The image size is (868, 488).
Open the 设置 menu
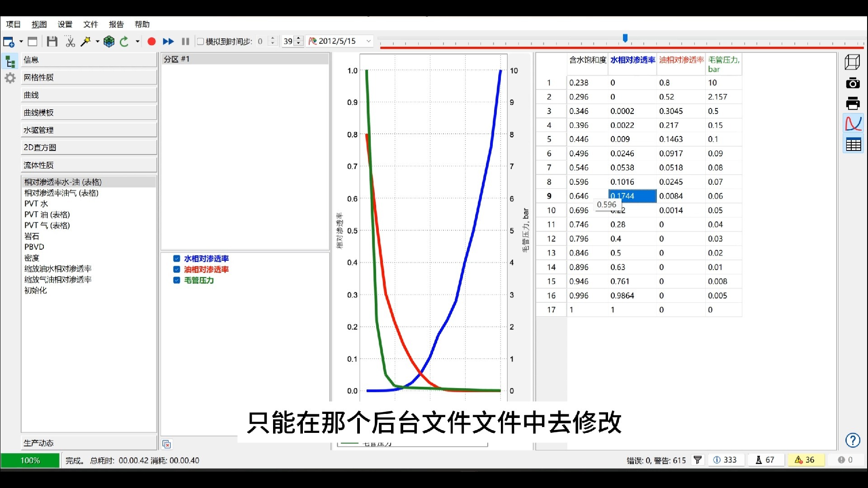click(x=65, y=24)
